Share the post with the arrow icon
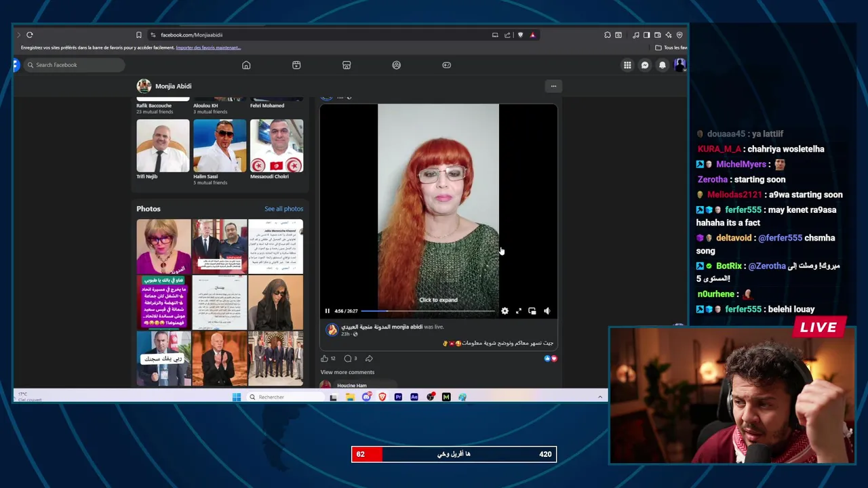The height and width of the screenshot is (488, 868). tap(369, 359)
